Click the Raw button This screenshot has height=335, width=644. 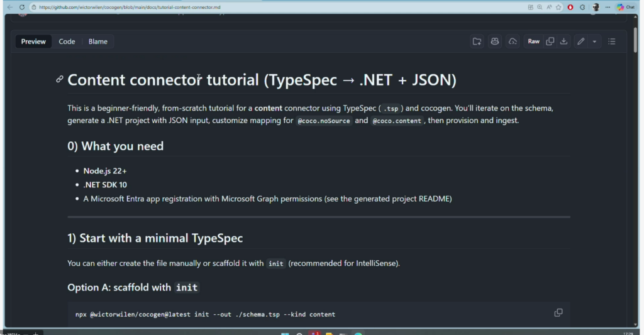pos(533,41)
